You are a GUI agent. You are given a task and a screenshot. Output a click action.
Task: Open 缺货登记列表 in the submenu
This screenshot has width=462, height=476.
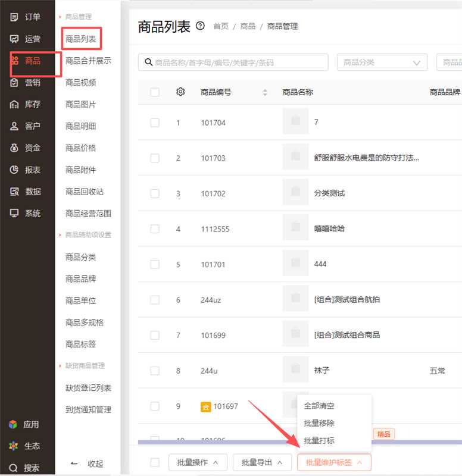(x=88, y=388)
